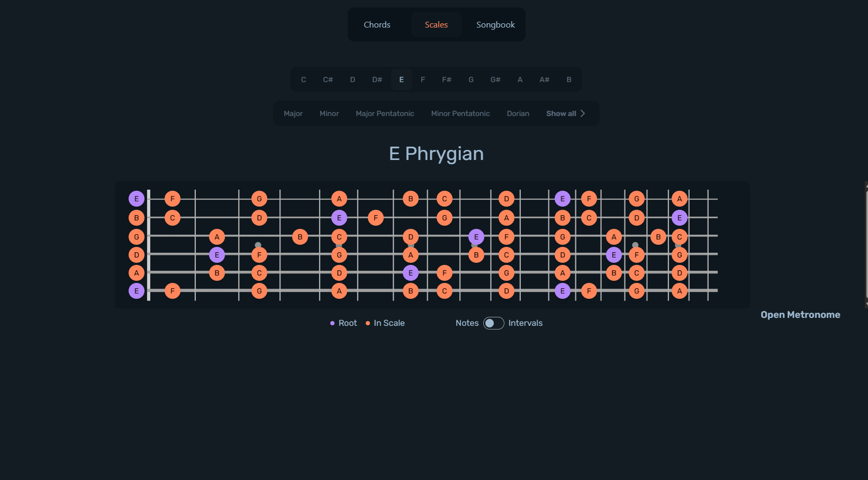The height and width of the screenshot is (480, 868).
Task: Switch the note display to Intervals
Action: pyautogui.click(x=494, y=323)
